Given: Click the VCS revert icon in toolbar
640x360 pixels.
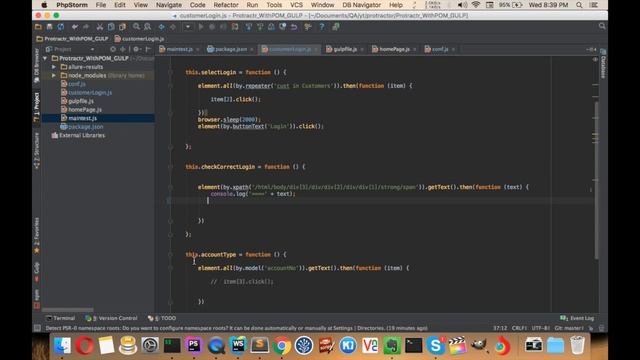Looking at the screenshot, I should pyautogui.click(x=294, y=27).
